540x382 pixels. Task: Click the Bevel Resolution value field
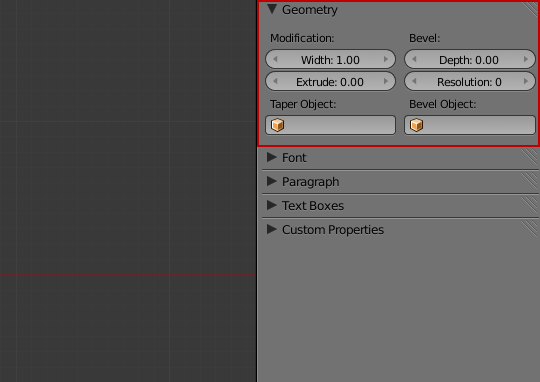pos(470,81)
